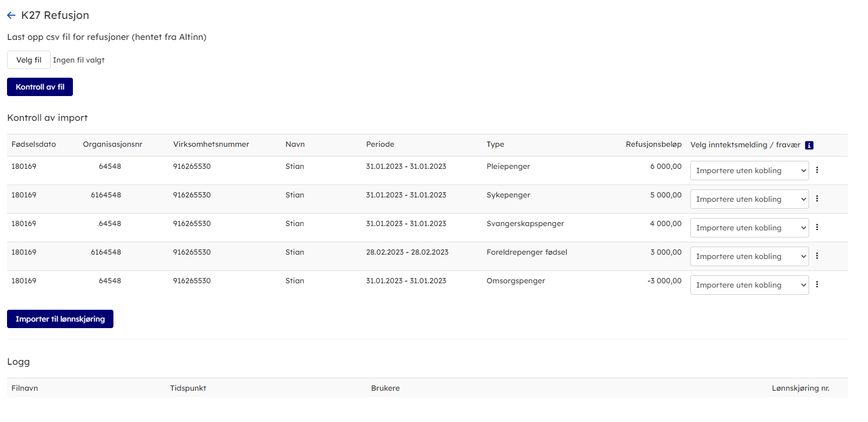This screenshot has width=868, height=422.
Task: Click the Periode column header
Action: pyautogui.click(x=380, y=145)
